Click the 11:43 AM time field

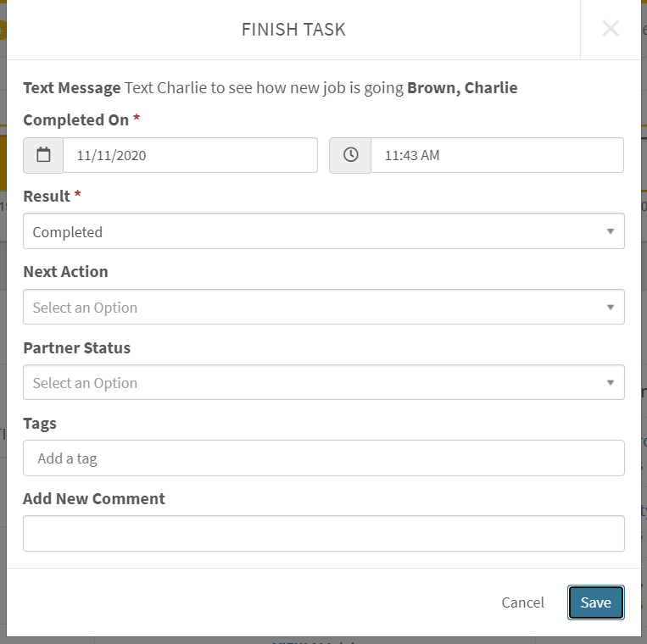(496, 155)
